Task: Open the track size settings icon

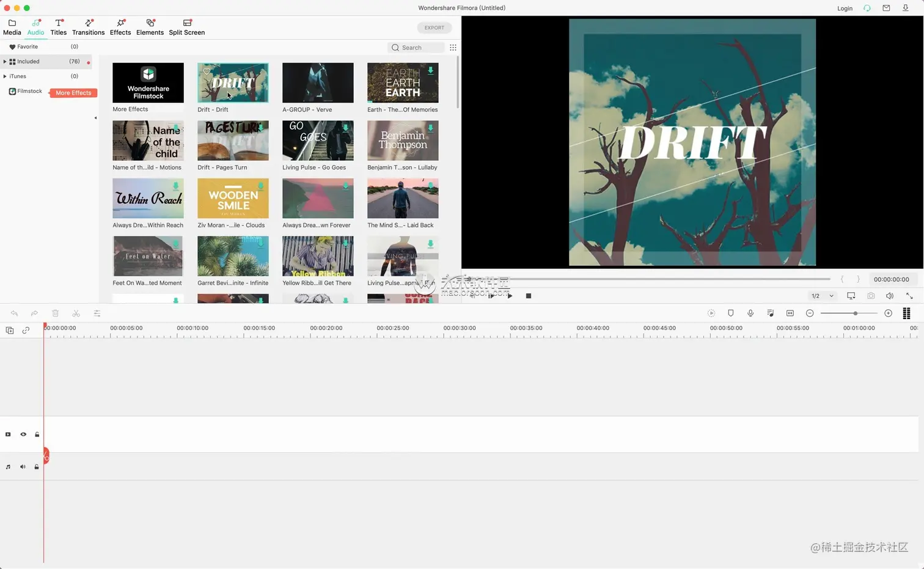Action: pos(906,313)
